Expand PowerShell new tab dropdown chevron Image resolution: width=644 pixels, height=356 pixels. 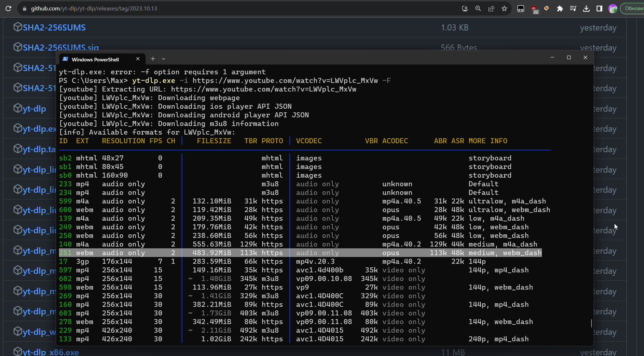click(x=164, y=59)
